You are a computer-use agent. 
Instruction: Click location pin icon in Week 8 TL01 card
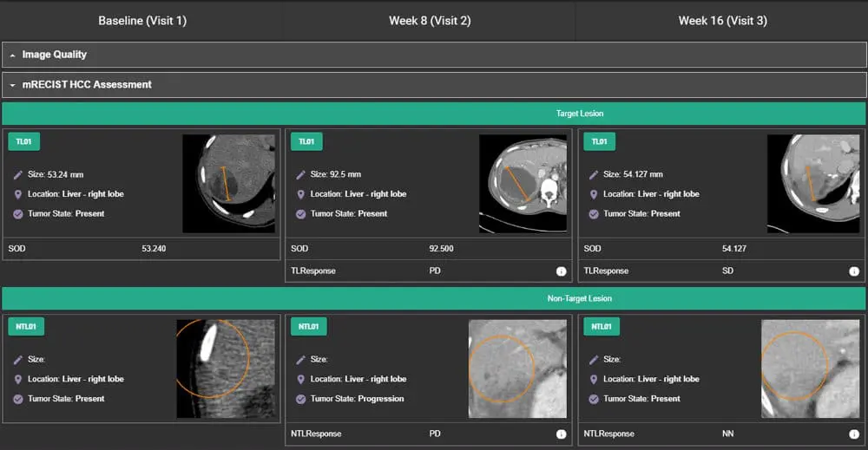click(x=300, y=194)
